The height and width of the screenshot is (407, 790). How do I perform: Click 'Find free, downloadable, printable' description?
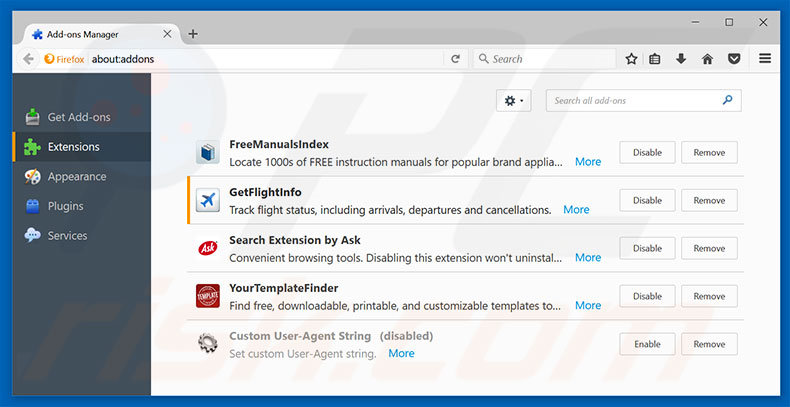[395, 306]
